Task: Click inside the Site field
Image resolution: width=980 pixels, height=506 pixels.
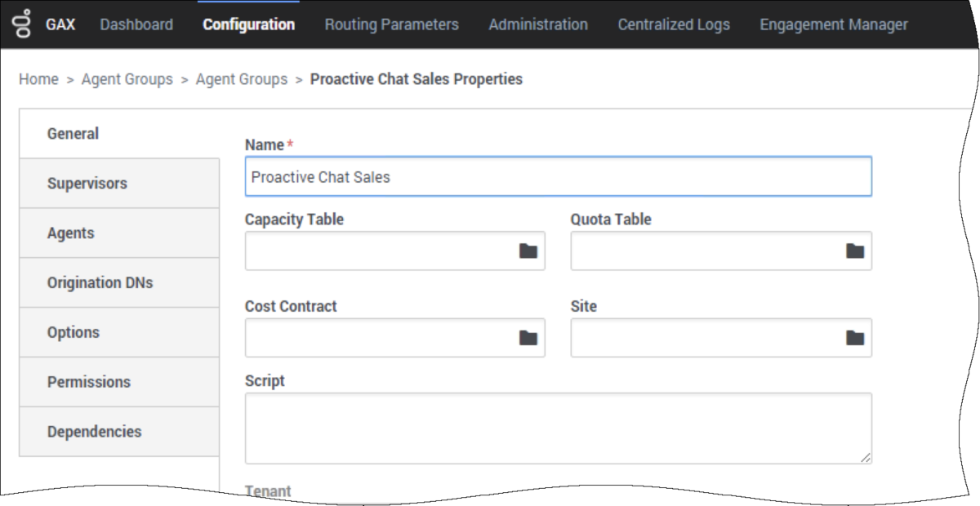Action: tap(721, 338)
